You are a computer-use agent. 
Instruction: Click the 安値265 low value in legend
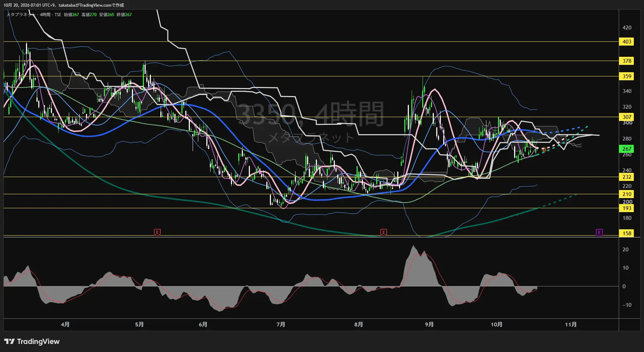click(107, 15)
